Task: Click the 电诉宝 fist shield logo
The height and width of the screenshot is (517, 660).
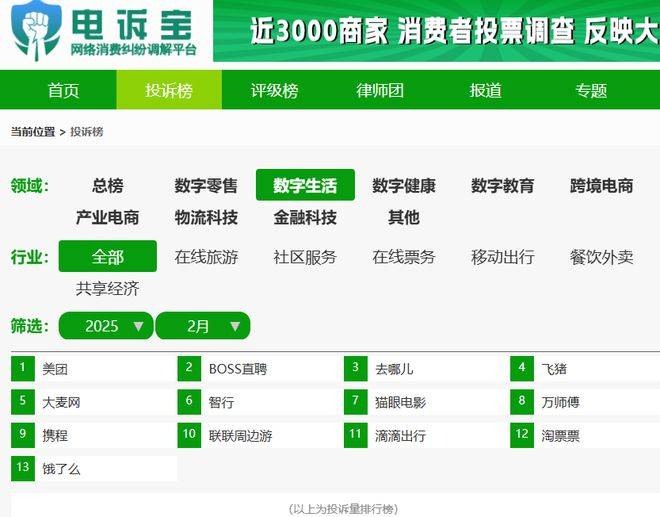Action: click(x=36, y=30)
